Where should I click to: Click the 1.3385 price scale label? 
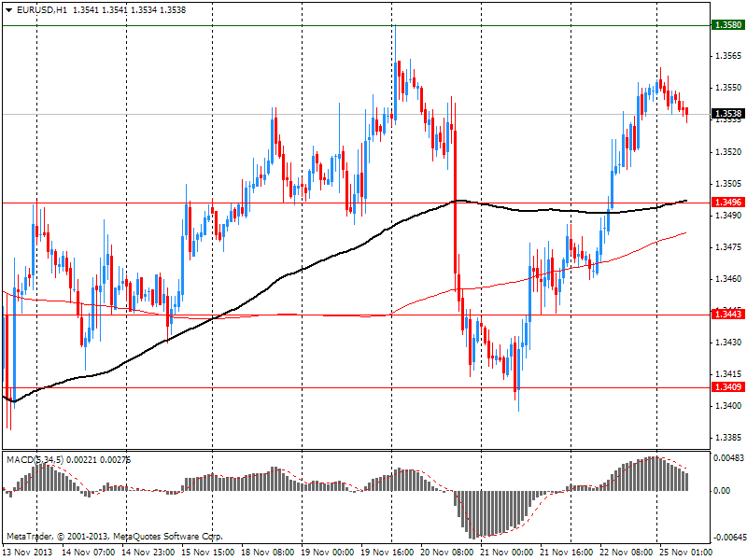point(727,438)
